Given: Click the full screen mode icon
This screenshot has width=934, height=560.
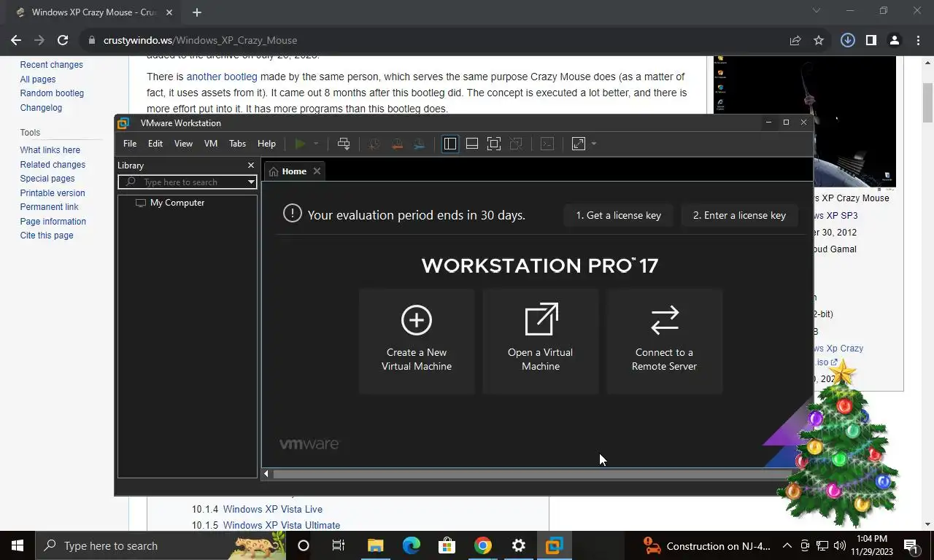Looking at the screenshot, I should 494,144.
